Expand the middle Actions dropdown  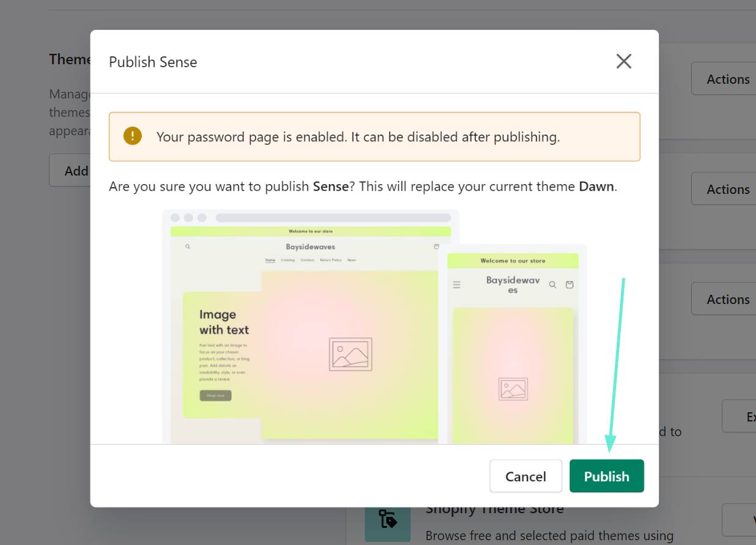(x=727, y=189)
